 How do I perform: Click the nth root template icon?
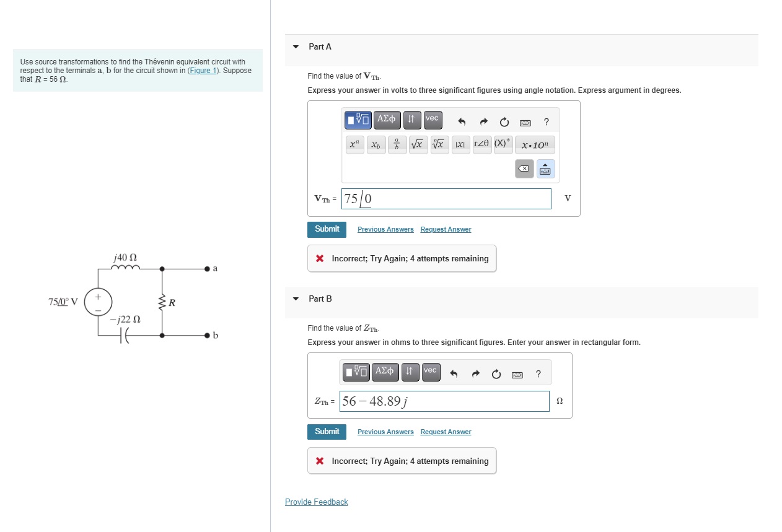[x=439, y=144]
